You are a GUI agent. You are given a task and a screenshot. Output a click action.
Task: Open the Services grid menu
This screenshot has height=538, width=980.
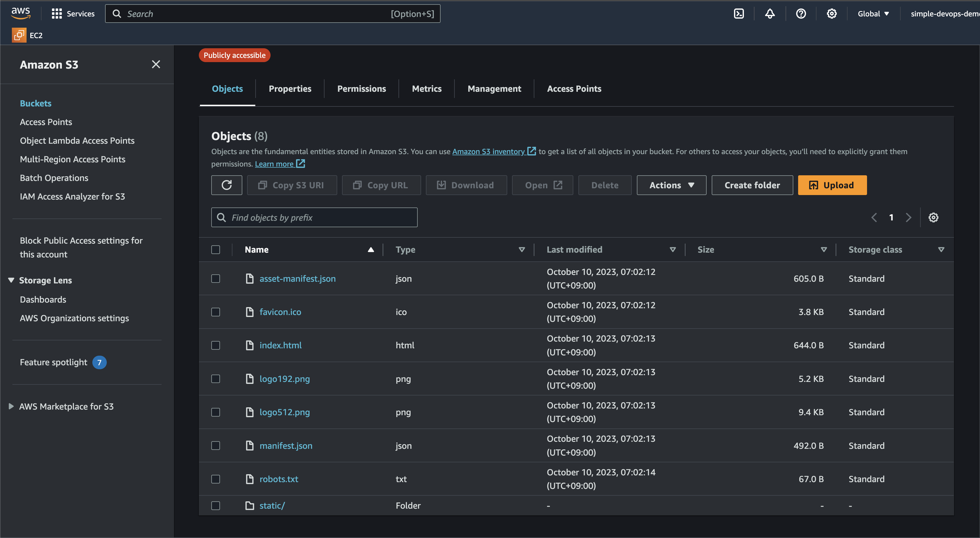pyautogui.click(x=57, y=14)
